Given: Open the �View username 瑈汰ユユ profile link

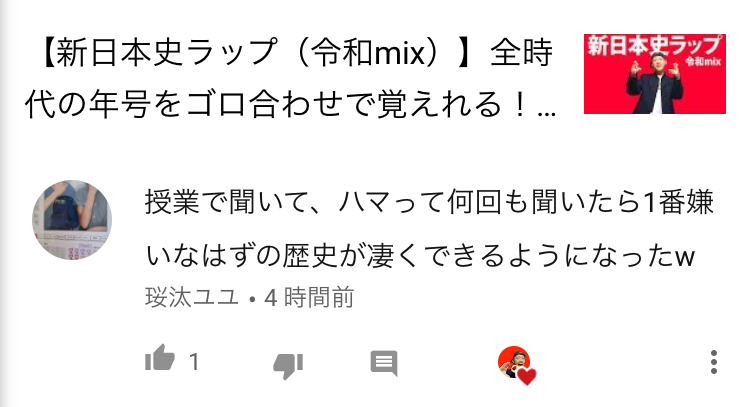Looking at the screenshot, I should click(x=191, y=297).
